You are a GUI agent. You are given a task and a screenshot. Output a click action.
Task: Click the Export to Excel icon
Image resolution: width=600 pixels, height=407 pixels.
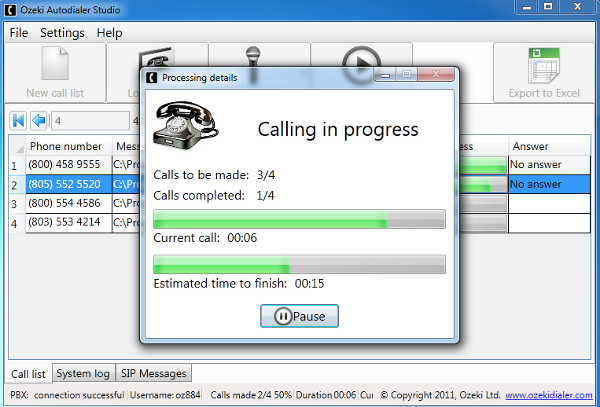(544, 66)
